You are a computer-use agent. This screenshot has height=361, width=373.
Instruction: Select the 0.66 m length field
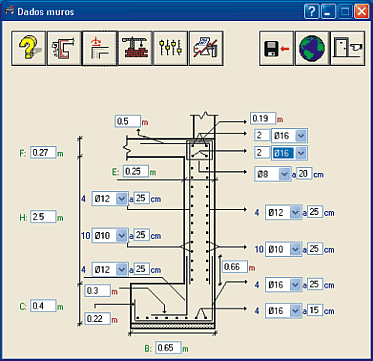click(x=235, y=267)
